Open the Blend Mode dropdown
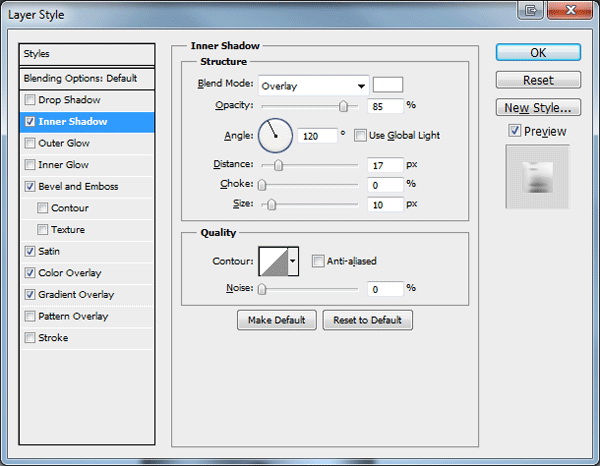The image size is (600, 466). tap(313, 86)
